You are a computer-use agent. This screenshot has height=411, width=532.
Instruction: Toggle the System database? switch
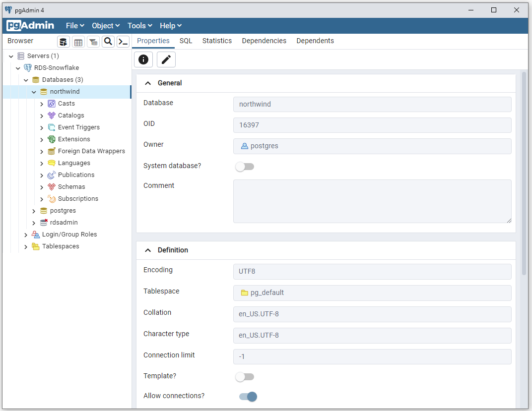tap(245, 167)
